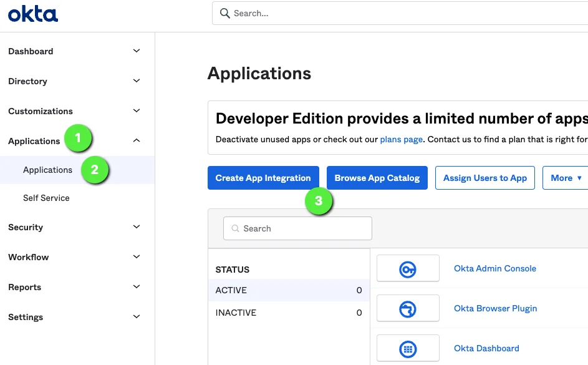Focus the top global Search field
This screenshot has height=365, width=588.
400,13
